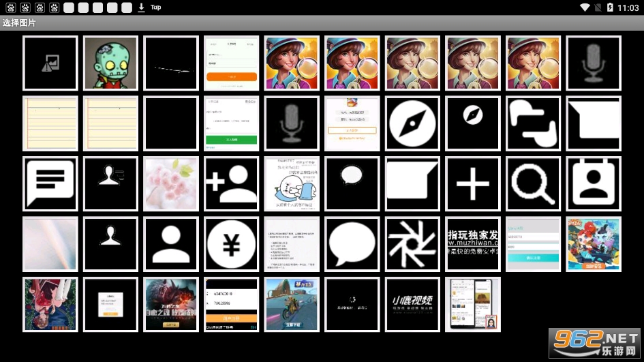Select the contact badge card icon
Viewport: 644px width, 362px height.
point(594,184)
